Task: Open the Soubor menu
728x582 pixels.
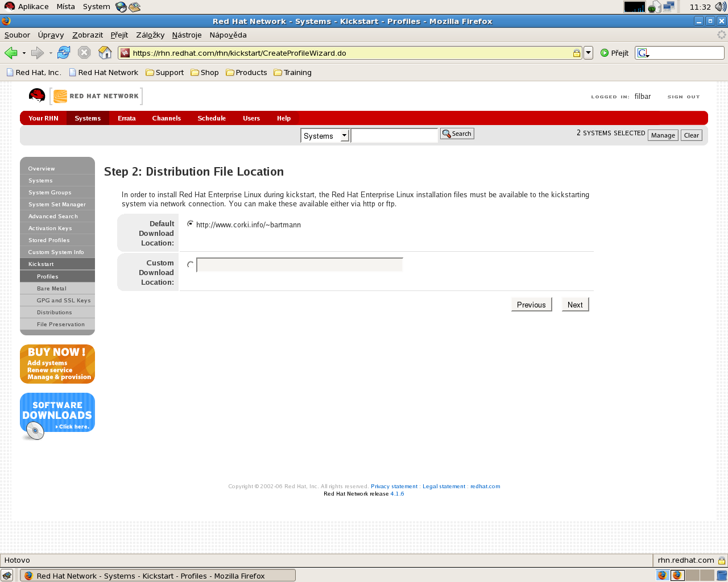Action: click(17, 35)
